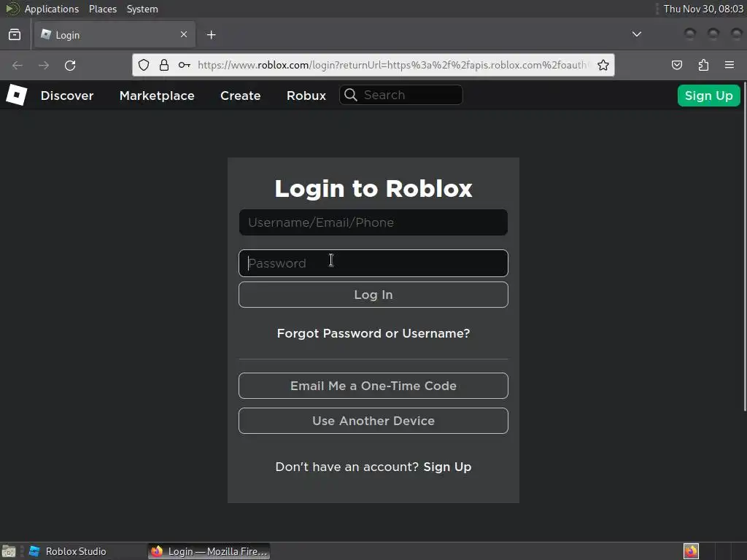The height and width of the screenshot is (560, 747).
Task: Click the Roblox logo icon
Action: point(17,95)
